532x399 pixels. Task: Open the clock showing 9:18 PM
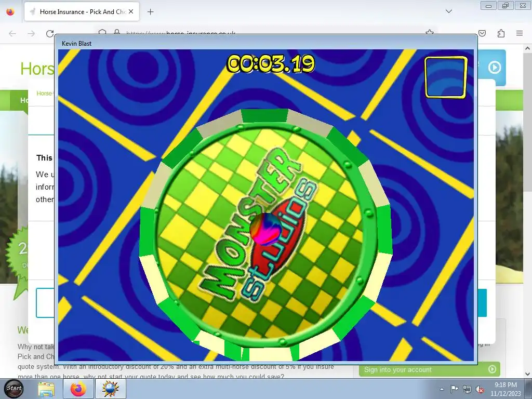click(505, 389)
